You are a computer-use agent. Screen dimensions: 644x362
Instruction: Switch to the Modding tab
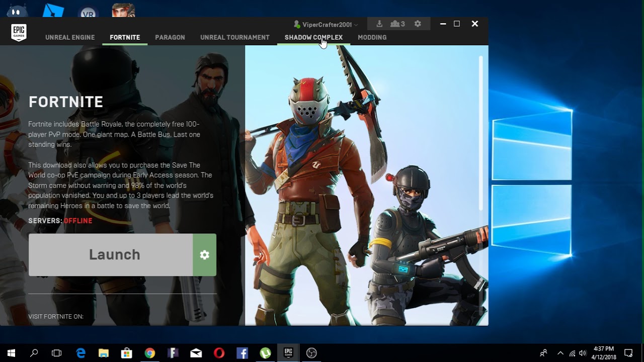372,37
